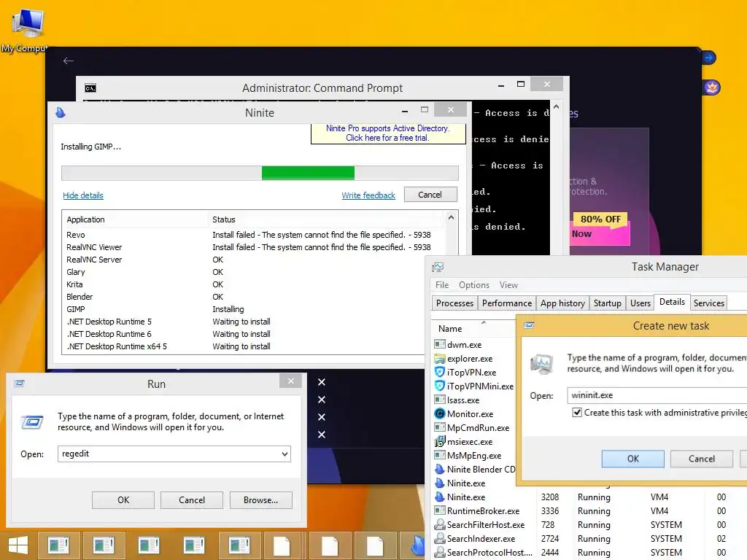The image size is (747, 560).
Task: Select the MsMpEng.exe process icon
Action: (x=440, y=455)
